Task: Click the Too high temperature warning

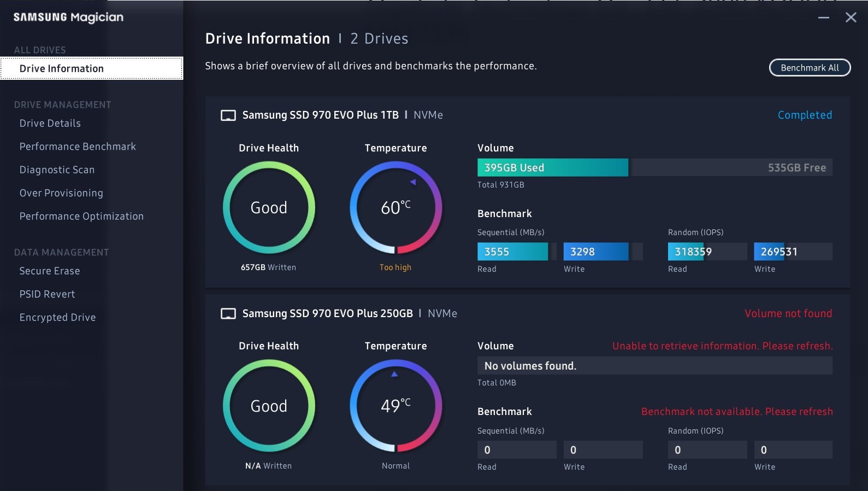Action: [395, 267]
